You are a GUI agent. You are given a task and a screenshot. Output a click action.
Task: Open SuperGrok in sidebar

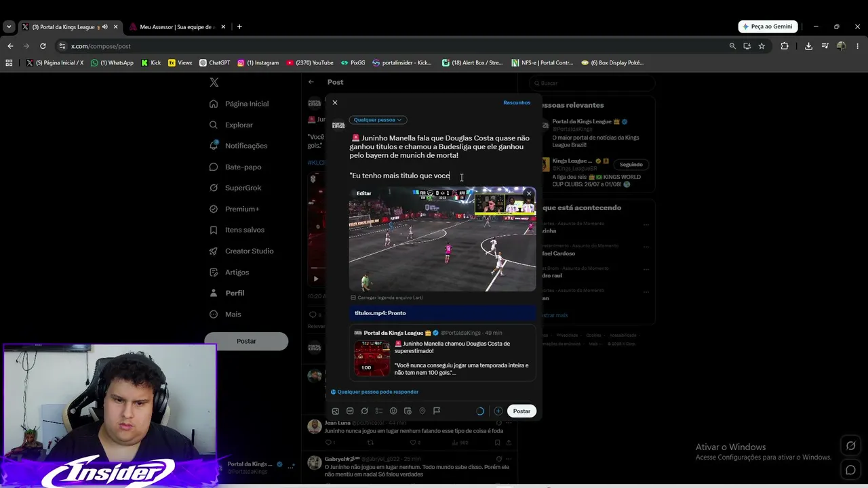[235, 188]
